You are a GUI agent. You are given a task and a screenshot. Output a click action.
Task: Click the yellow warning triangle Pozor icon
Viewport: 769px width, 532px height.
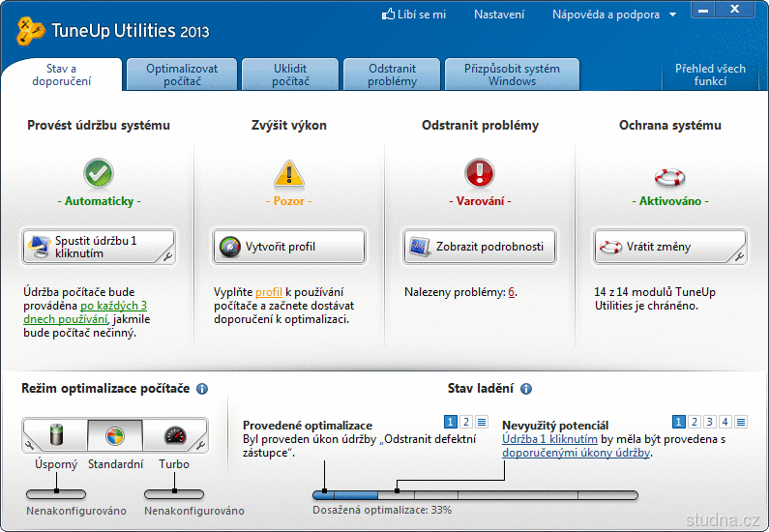pos(289,174)
